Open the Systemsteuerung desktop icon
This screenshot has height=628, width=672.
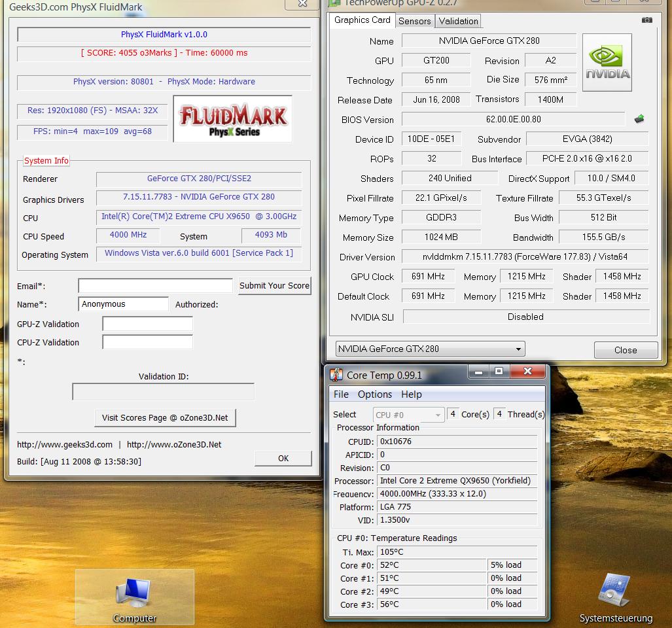616,599
